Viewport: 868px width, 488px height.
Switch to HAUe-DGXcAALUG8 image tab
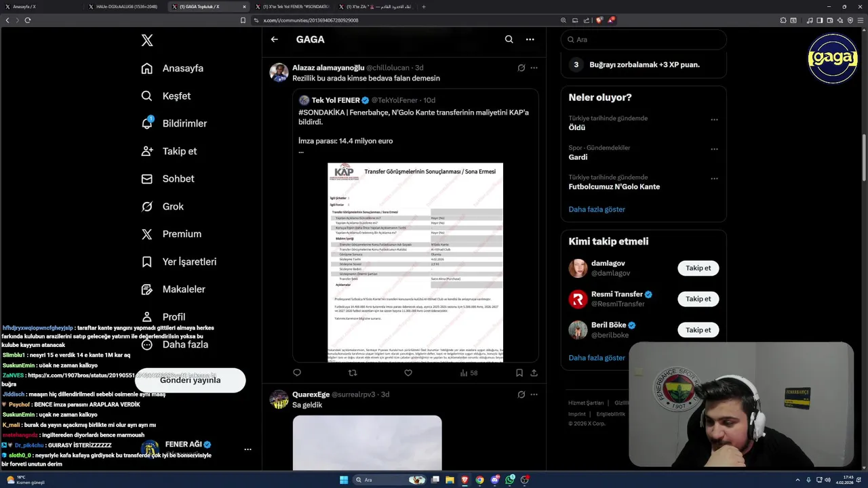pyautogui.click(x=125, y=7)
